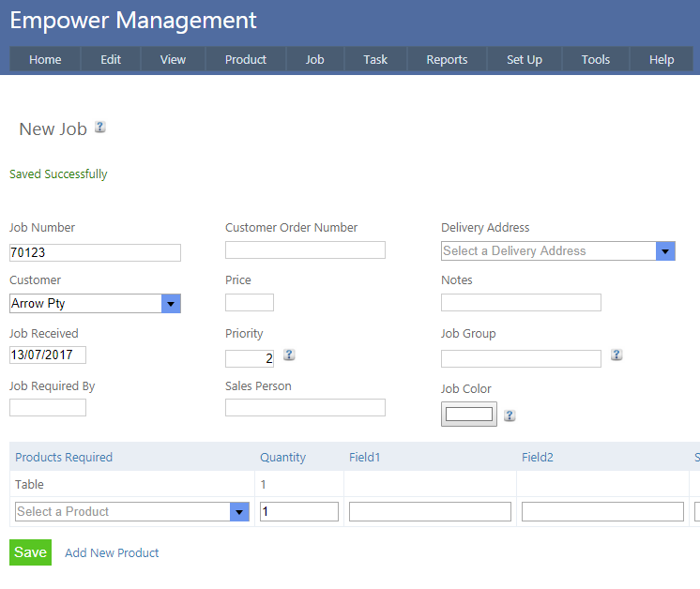This screenshot has height=589, width=700.
Task: Open the Reports menu
Action: click(x=447, y=60)
